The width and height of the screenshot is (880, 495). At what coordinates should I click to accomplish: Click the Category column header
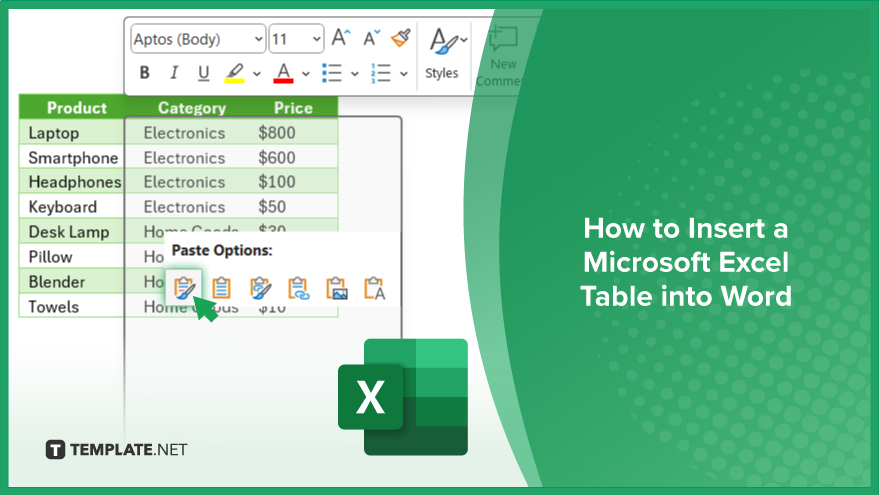tap(191, 107)
